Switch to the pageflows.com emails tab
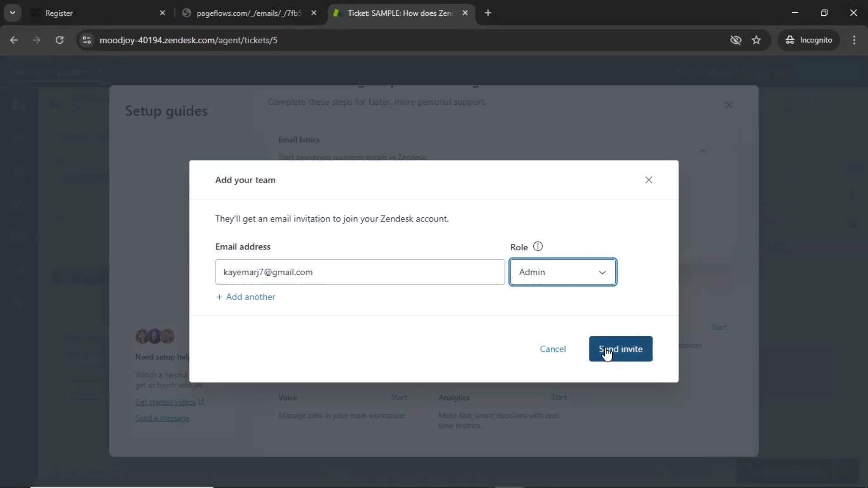Screen dimensions: 868x488 click(x=249, y=13)
